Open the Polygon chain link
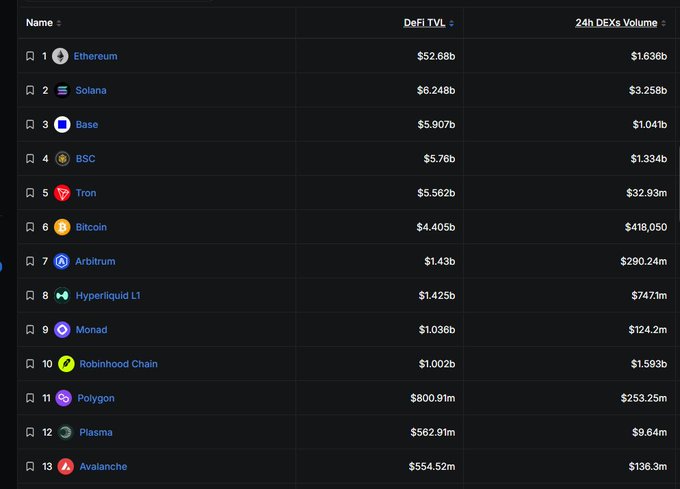The image size is (680, 489). (96, 398)
